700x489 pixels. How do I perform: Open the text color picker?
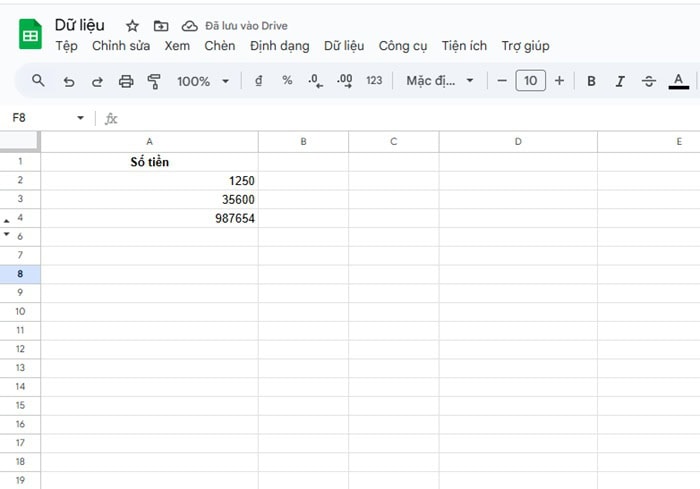click(679, 81)
